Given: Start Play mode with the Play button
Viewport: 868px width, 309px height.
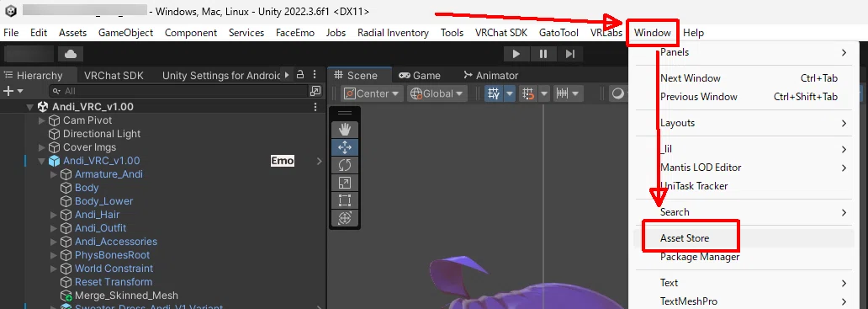Looking at the screenshot, I should pyautogui.click(x=516, y=54).
